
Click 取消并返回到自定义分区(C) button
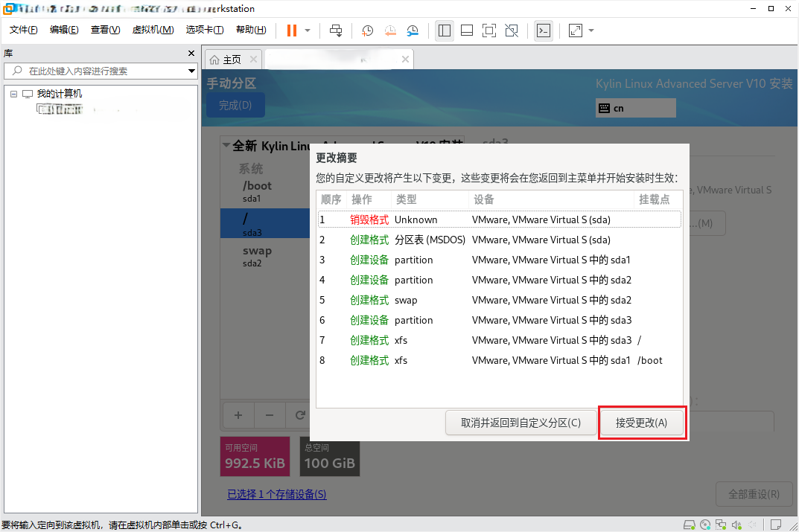point(521,423)
